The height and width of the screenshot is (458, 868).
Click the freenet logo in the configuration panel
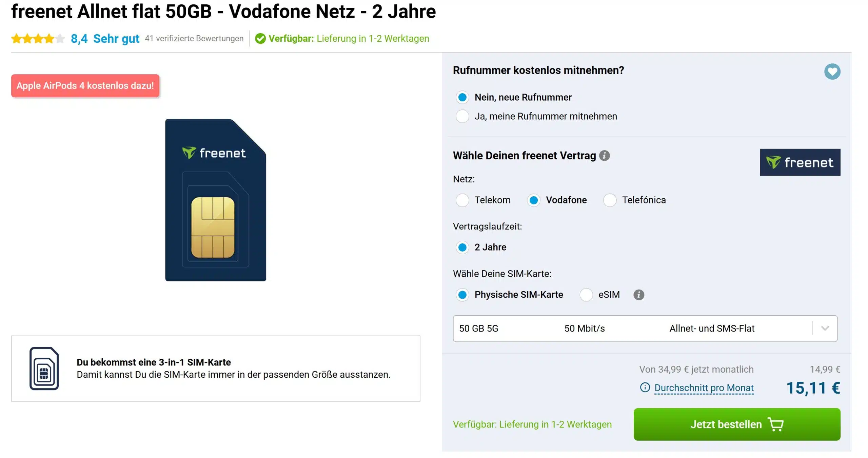point(801,162)
